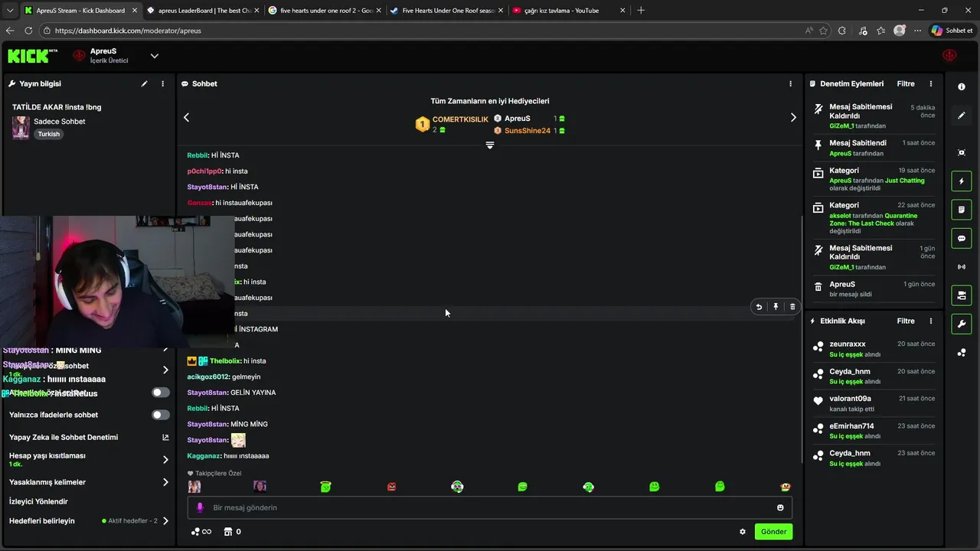This screenshot has width=980, height=551.
Task: Click the 'Sohbet et' Copilot button
Action: click(x=952, y=31)
